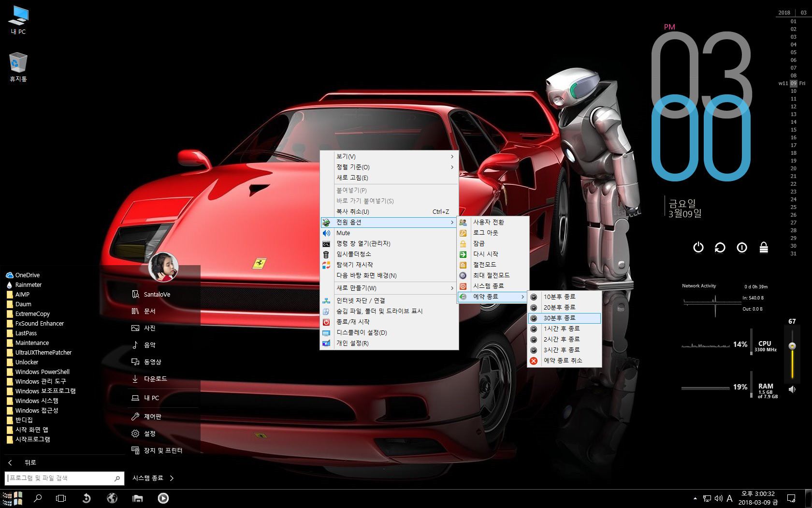Open Task View on the taskbar
This screenshot has height=508, width=812.
pos(61,498)
